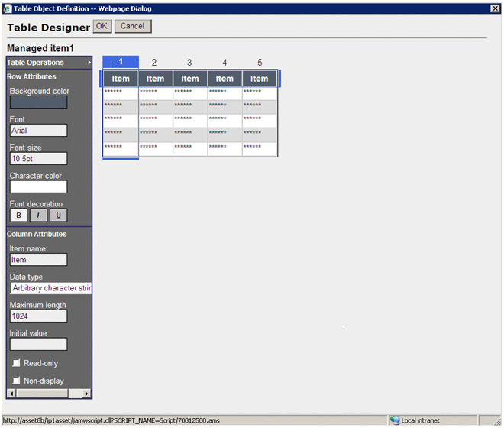Click the OK button in Table Designer
The image size is (504, 428).
tap(102, 26)
